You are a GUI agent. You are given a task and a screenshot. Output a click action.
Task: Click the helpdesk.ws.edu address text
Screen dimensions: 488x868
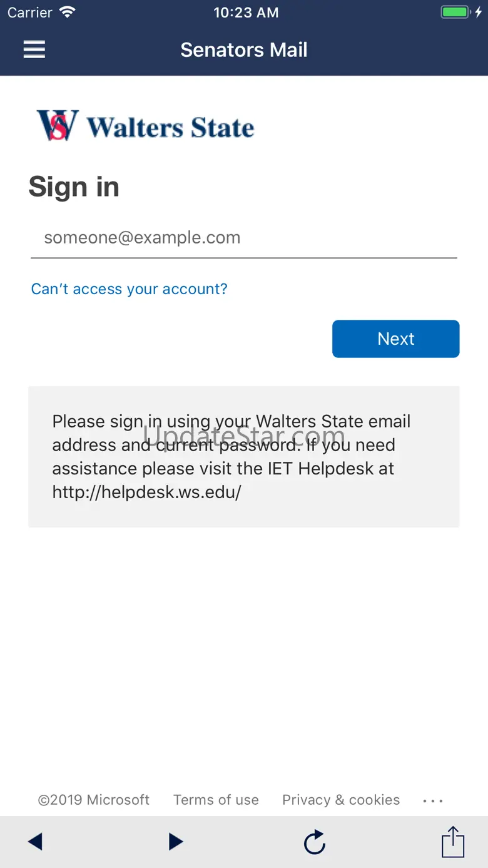(146, 492)
